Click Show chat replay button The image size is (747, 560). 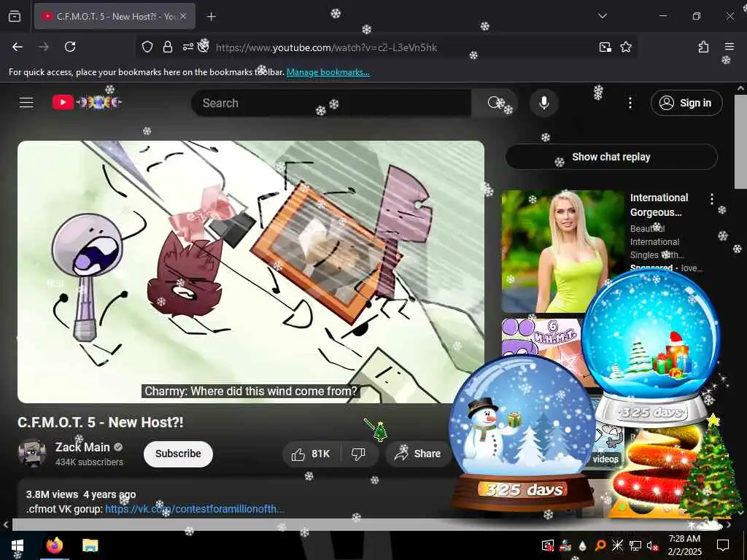(611, 157)
